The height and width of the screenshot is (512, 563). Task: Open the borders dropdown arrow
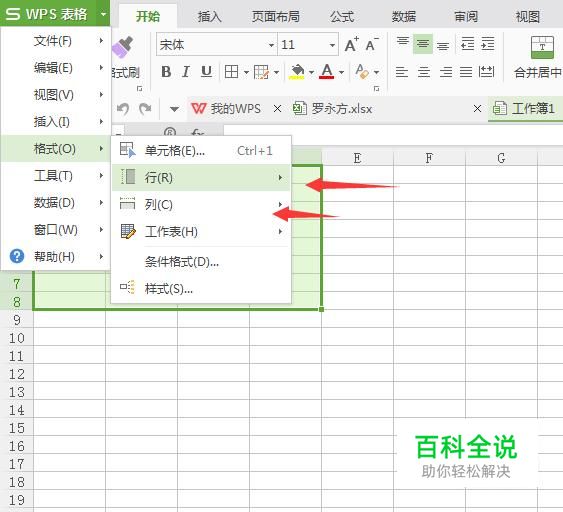(246, 72)
